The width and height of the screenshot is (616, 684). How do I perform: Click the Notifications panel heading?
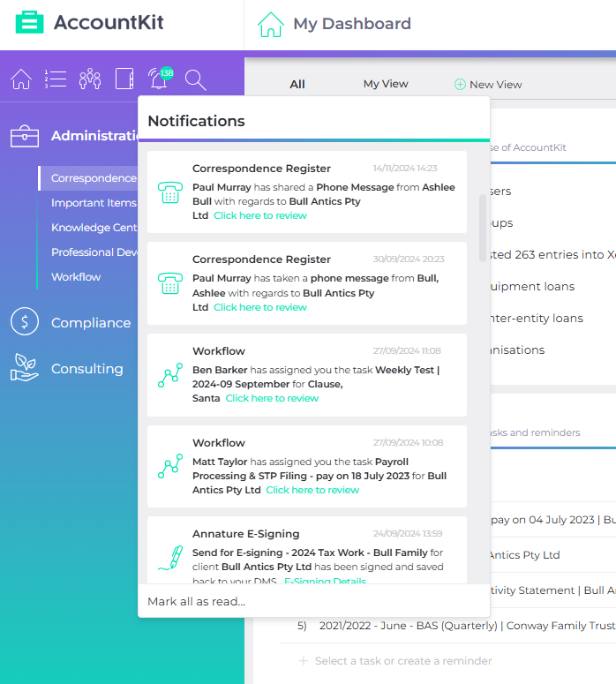[196, 121]
